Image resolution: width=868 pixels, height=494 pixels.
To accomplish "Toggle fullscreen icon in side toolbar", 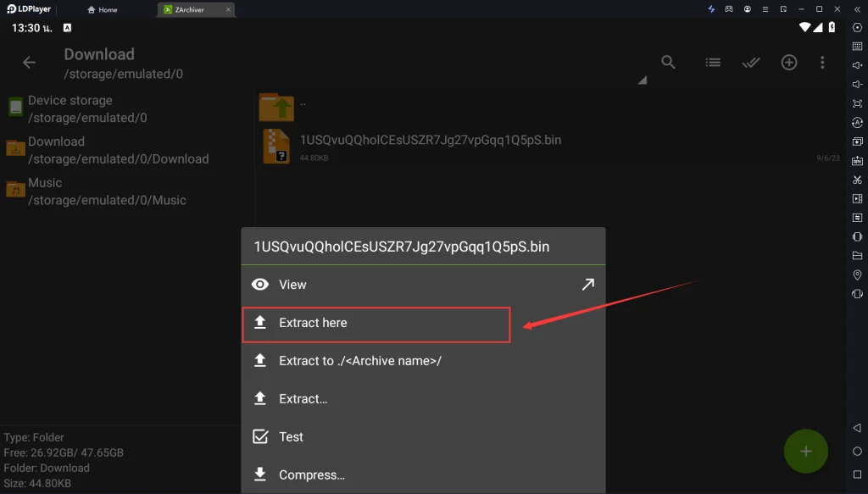I will tap(857, 103).
